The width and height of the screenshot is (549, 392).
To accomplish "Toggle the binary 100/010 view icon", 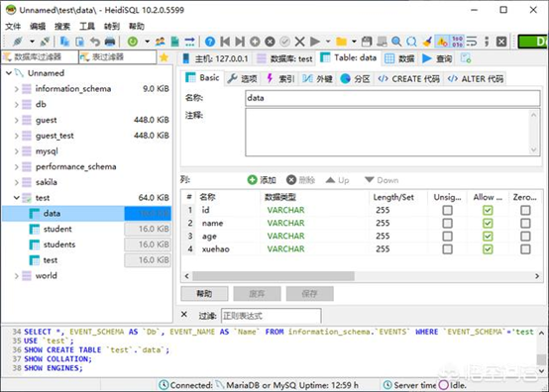I will [x=457, y=42].
